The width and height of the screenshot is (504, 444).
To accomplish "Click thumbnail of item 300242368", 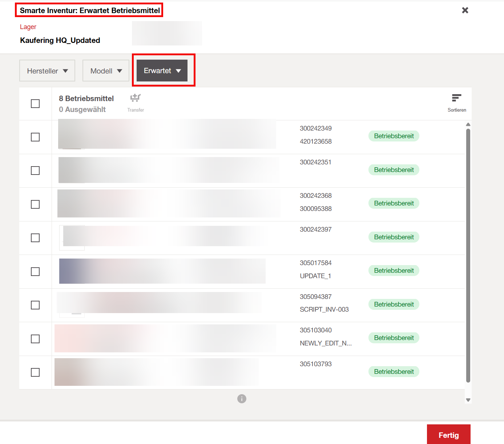I will [72, 204].
